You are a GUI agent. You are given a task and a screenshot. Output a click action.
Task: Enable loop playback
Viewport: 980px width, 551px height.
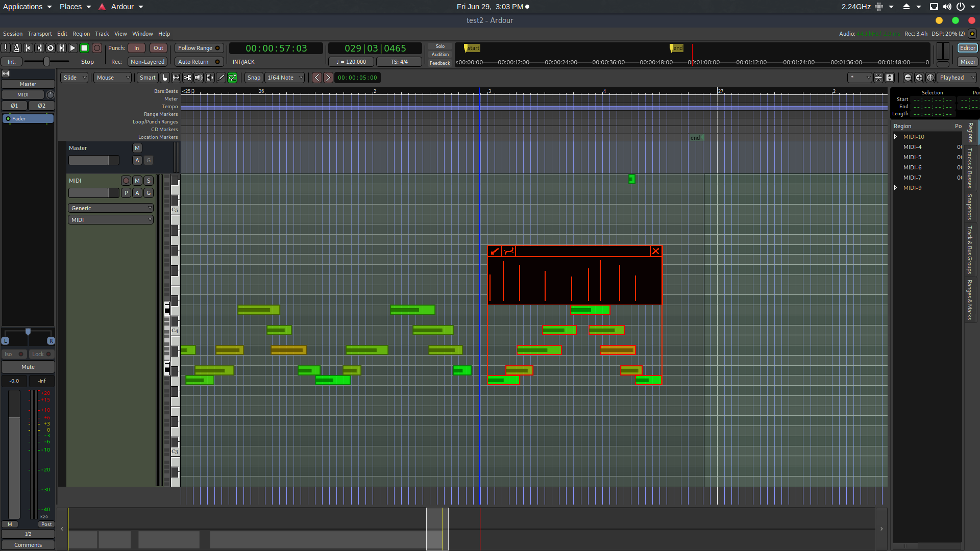tap(50, 48)
